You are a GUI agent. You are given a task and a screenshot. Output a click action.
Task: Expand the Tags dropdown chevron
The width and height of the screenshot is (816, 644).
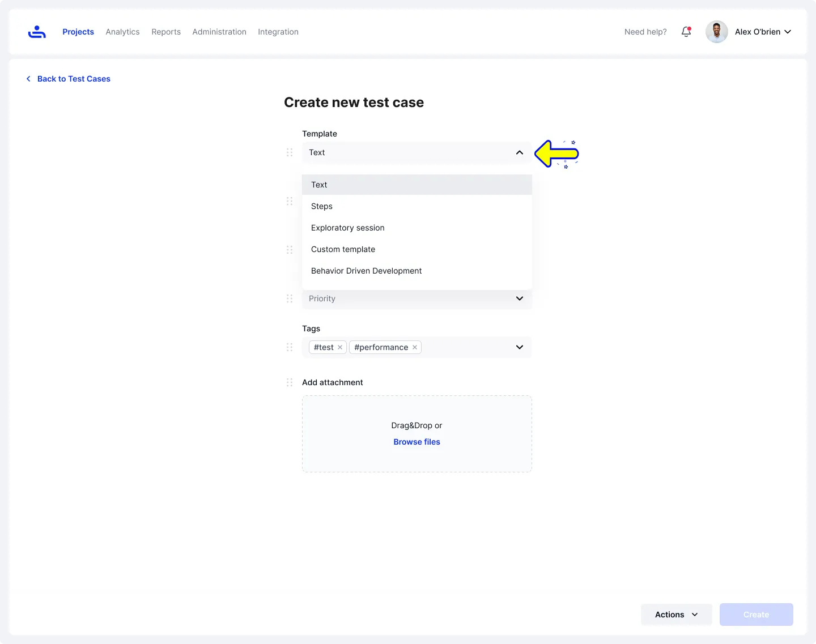(519, 347)
